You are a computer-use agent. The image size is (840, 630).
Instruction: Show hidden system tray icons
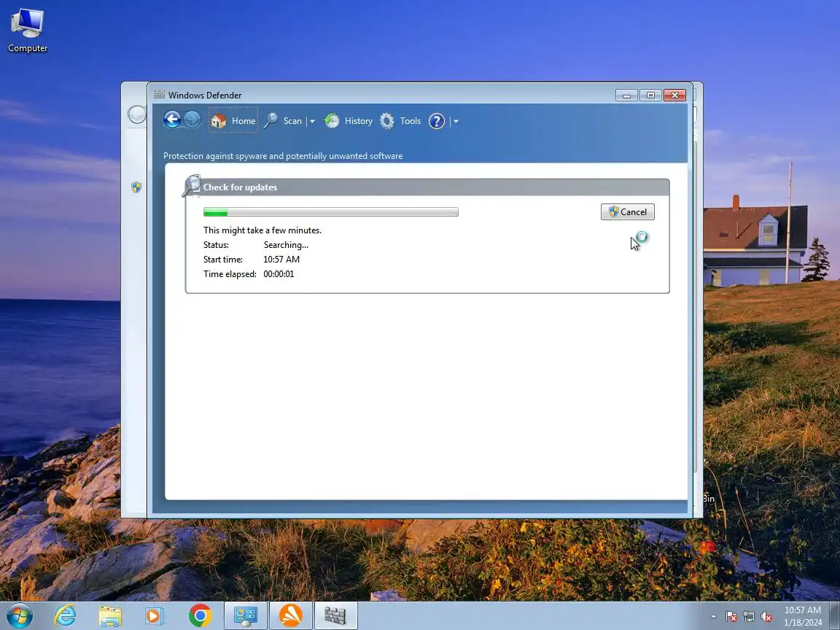pos(713,617)
